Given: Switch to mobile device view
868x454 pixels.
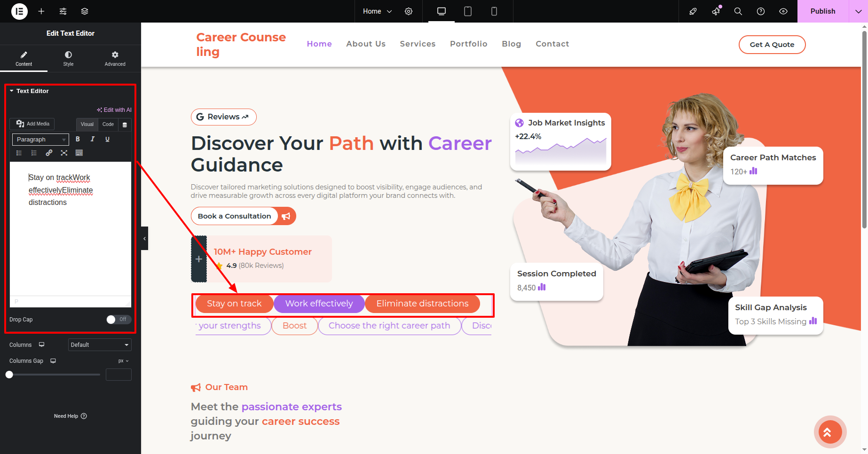Looking at the screenshot, I should tap(494, 11).
